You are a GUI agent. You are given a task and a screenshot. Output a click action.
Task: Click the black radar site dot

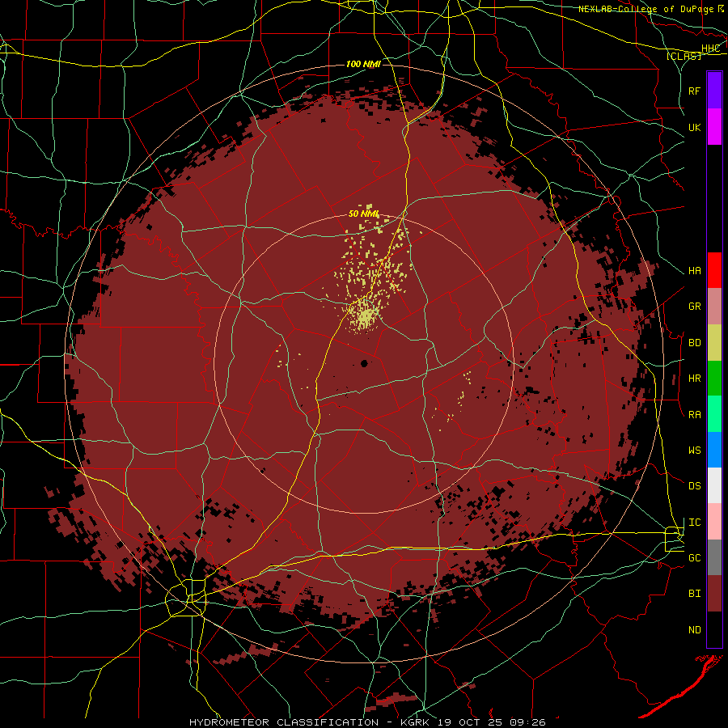point(364,363)
